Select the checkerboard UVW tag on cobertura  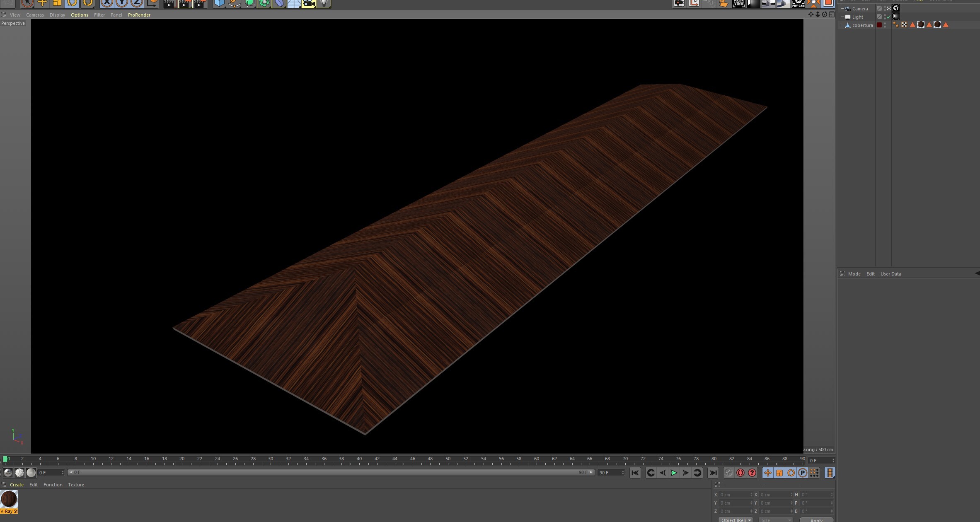tap(904, 25)
